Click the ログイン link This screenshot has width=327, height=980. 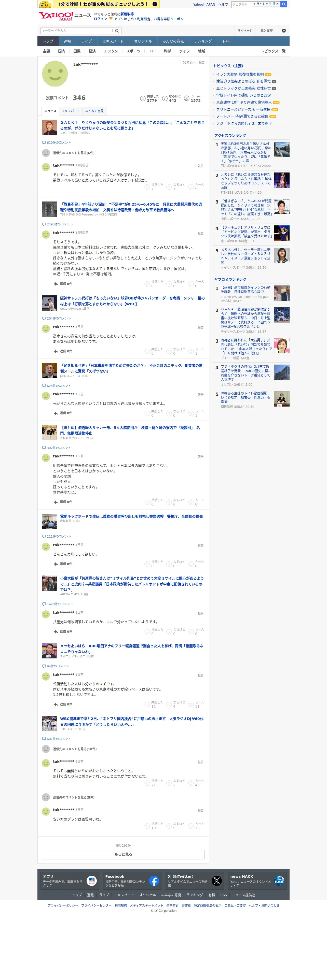[100, 19]
